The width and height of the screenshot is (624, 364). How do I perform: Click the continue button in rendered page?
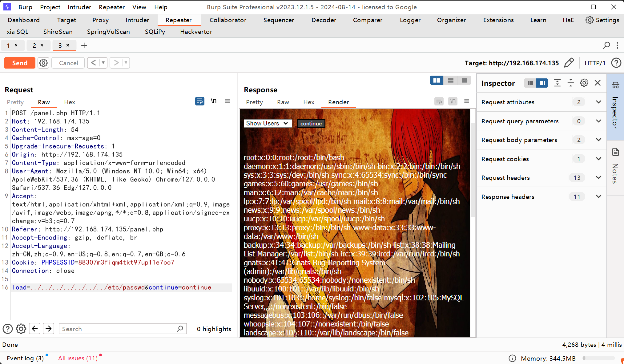311,124
